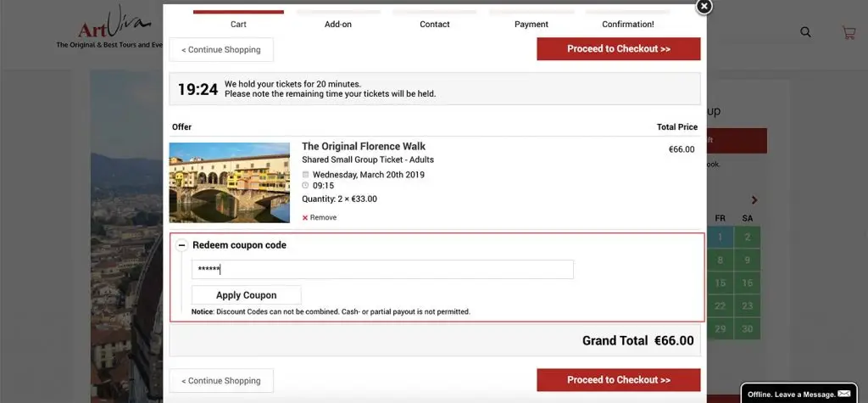Click the Redeem coupon code heading
Viewport: 868px width, 403px height.
pyautogui.click(x=239, y=245)
